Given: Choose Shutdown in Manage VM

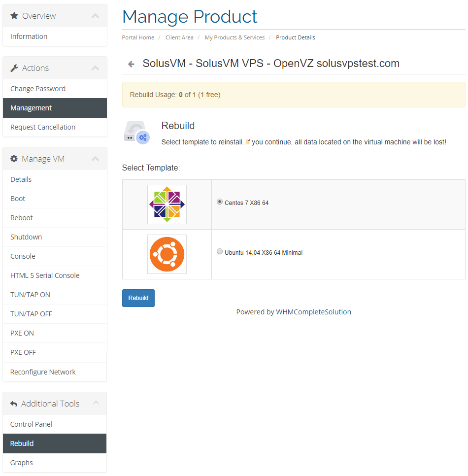Looking at the screenshot, I should click(x=55, y=237).
